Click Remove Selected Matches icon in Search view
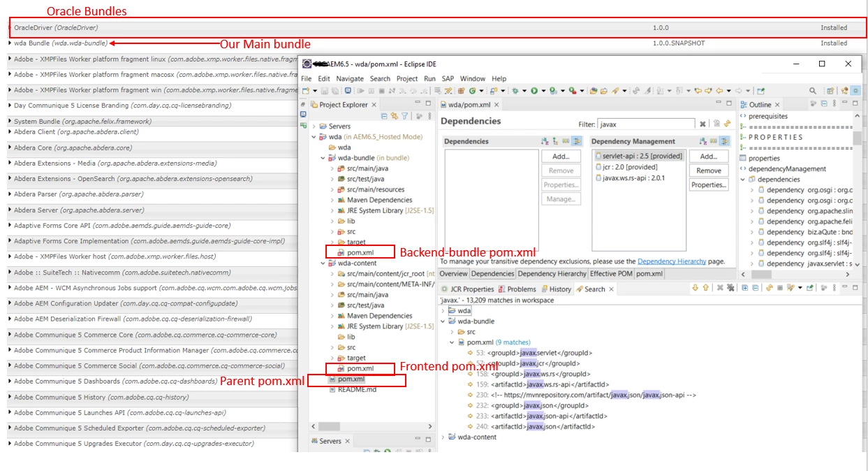This screenshot has height=471, width=868. (x=720, y=288)
